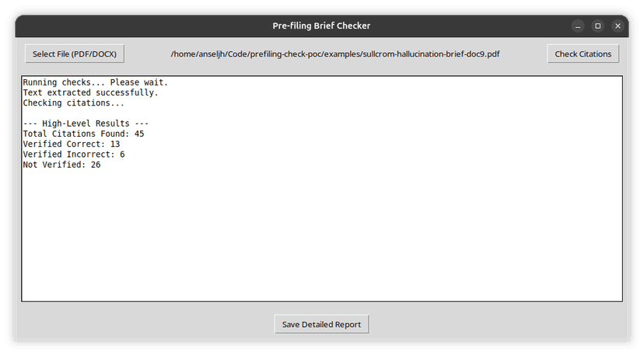The height and width of the screenshot is (355, 644).
Task: Click the 'Not Verified: 26' result line
Action: click(61, 165)
